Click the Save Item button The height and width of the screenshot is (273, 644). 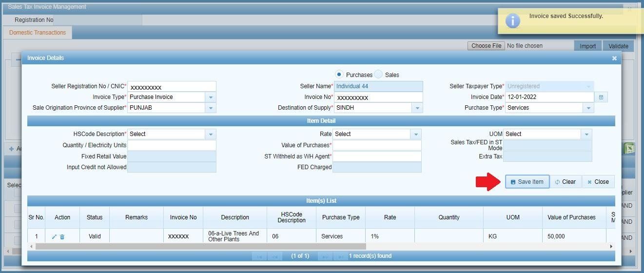(527, 182)
